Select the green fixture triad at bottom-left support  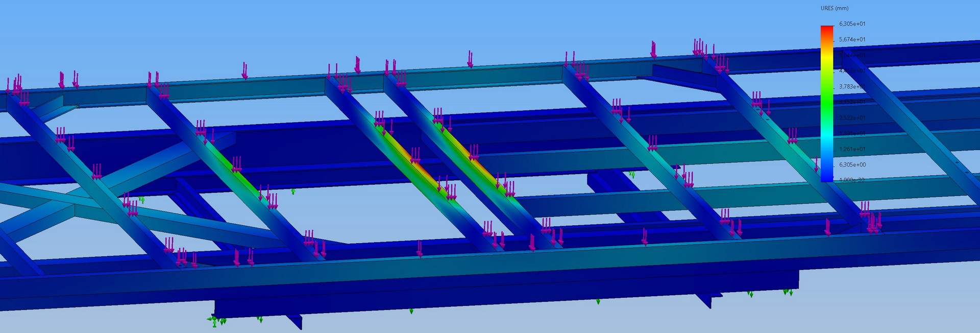[x=214, y=321]
